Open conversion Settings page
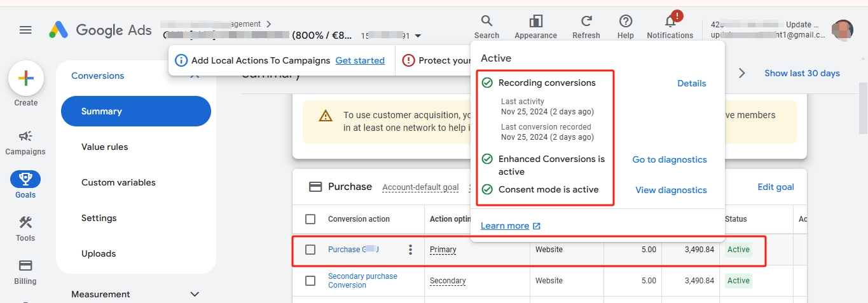 pyautogui.click(x=99, y=218)
